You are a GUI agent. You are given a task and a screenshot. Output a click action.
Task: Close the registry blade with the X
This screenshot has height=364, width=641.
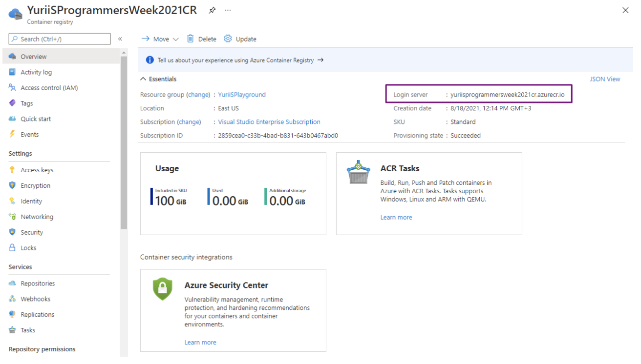pyautogui.click(x=625, y=10)
